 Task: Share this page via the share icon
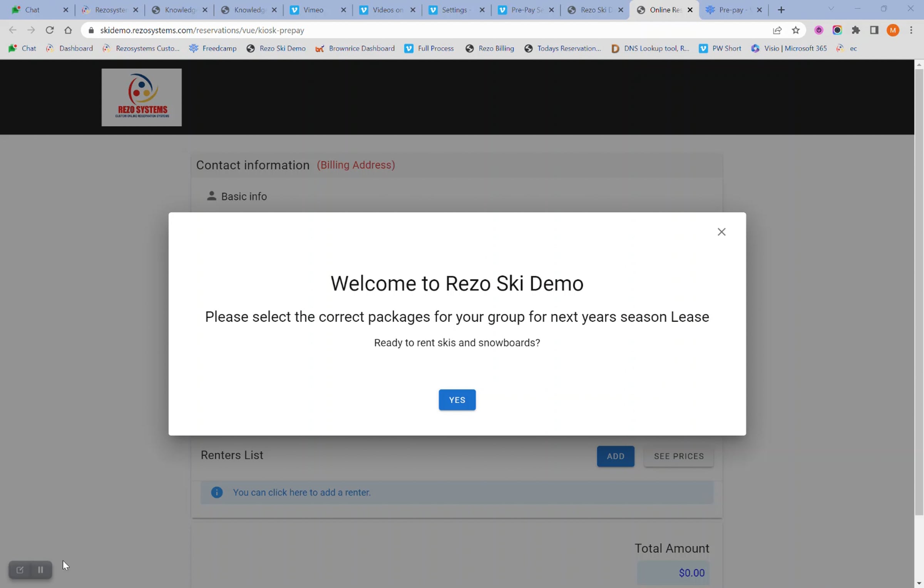pyautogui.click(x=777, y=30)
